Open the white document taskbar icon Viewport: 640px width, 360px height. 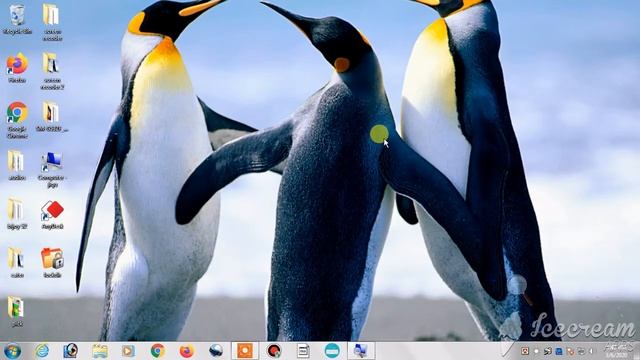[x=303, y=351]
